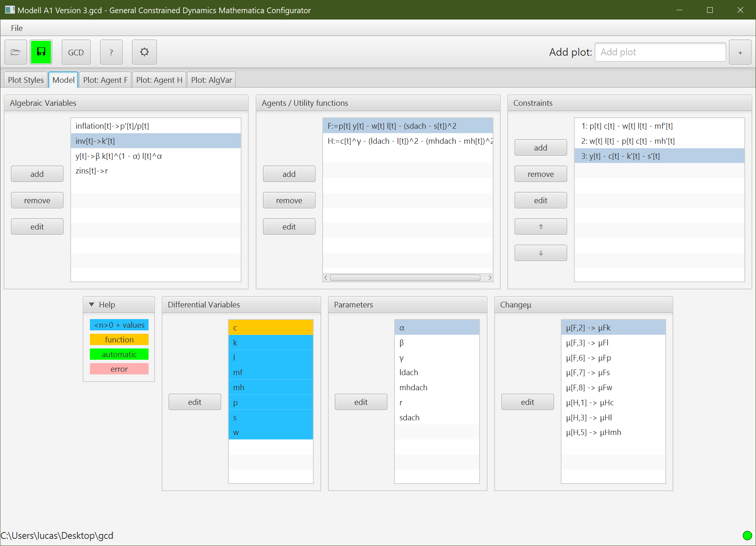Click remove in the Constraints panel

click(540, 174)
